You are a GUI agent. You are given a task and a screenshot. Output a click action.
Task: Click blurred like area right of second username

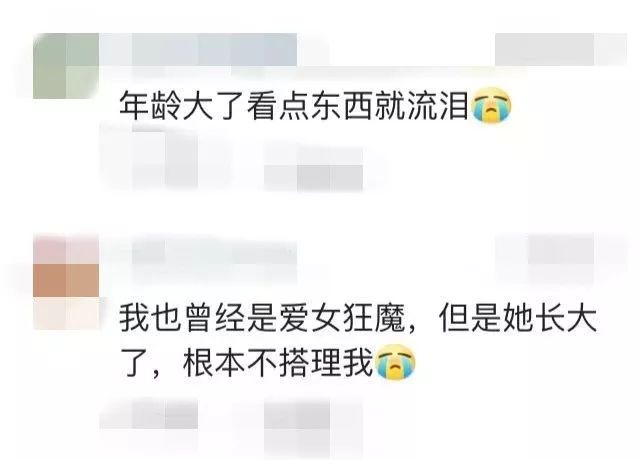(560, 257)
